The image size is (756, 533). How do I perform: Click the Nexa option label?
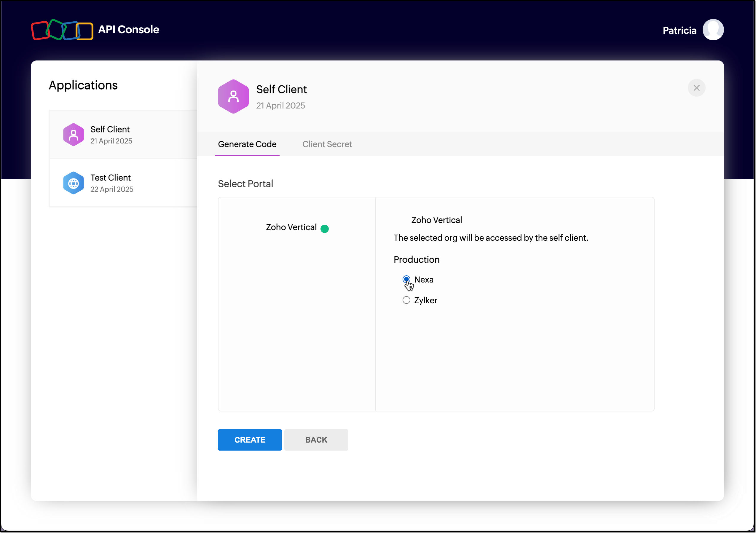coord(423,280)
